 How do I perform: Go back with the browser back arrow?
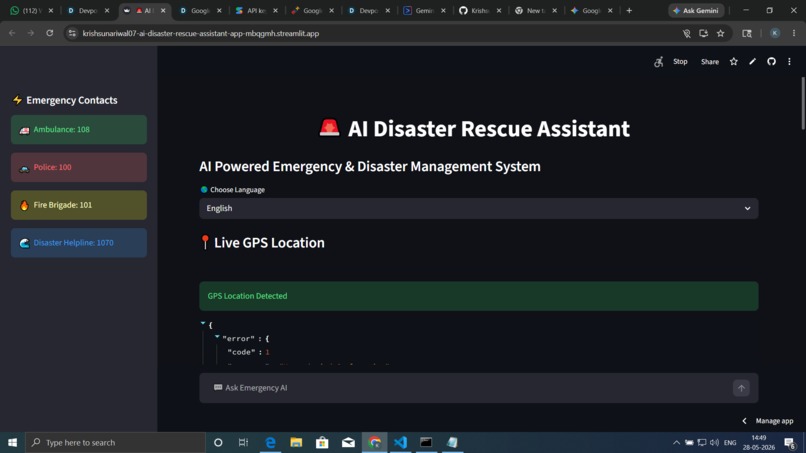pyautogui.click(x=12, y=33)
